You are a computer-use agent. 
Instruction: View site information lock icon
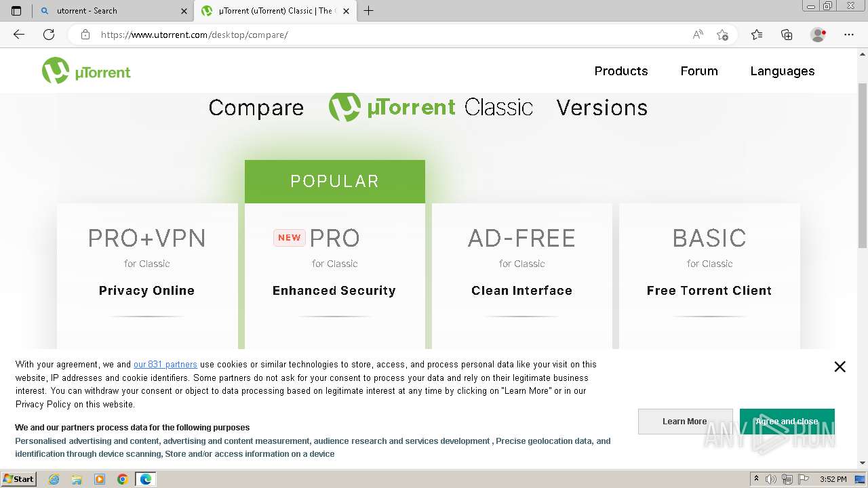85,35
